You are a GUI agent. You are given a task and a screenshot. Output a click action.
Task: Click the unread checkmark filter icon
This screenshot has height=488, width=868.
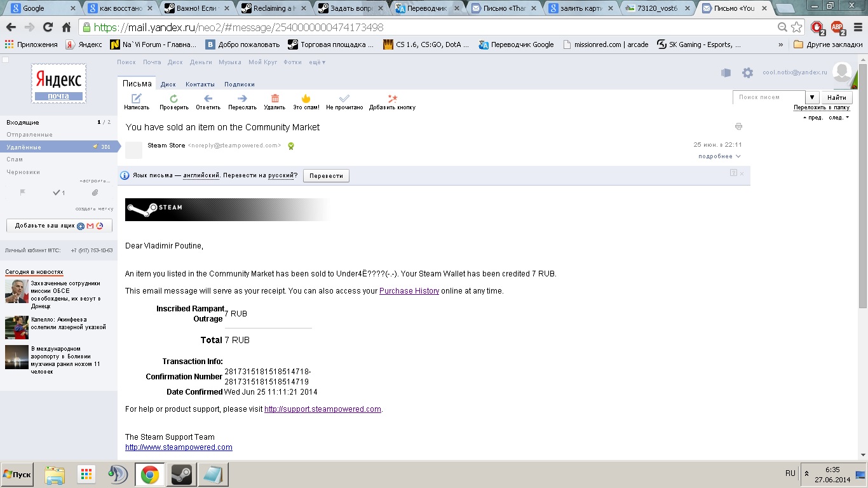pyautogui.click(x=58, y=193)
